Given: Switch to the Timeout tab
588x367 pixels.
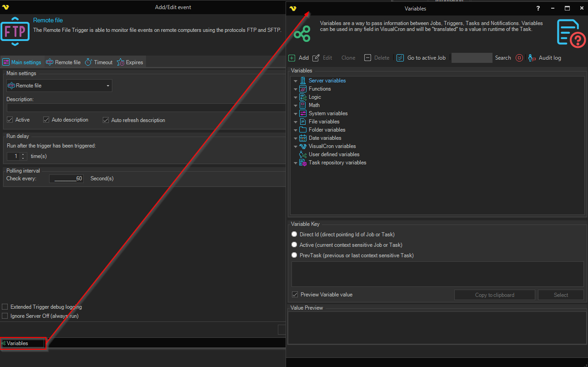Looking at the screenshot, I should (x=99, y=62).
